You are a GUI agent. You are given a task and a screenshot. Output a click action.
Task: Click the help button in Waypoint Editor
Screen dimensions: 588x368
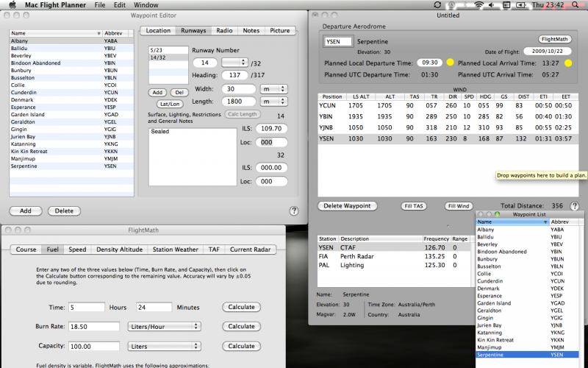point(294,210)
